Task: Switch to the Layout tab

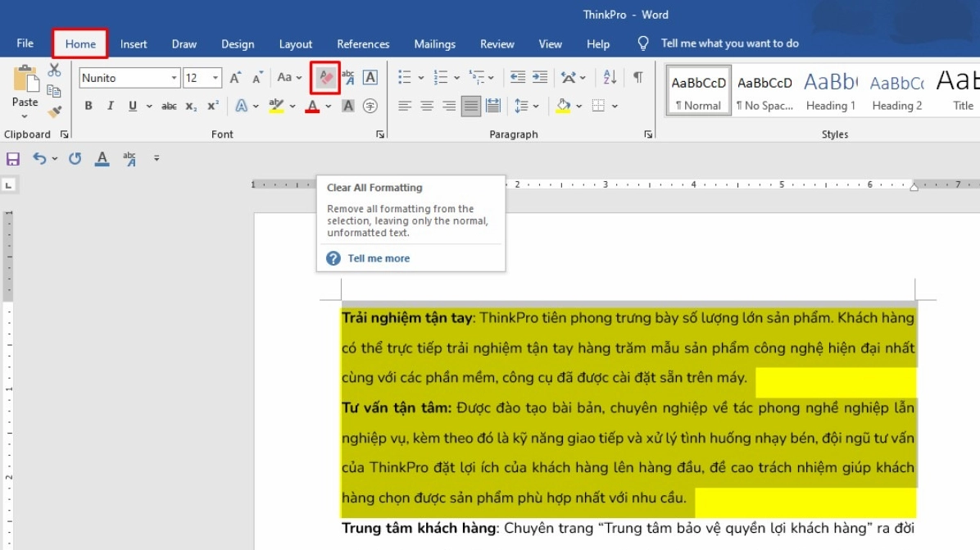Action: (x=296, y=43)
